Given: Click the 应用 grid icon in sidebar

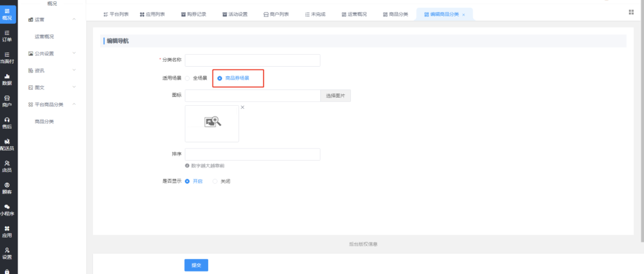Looking at the screenshot, I should (8, 231).
